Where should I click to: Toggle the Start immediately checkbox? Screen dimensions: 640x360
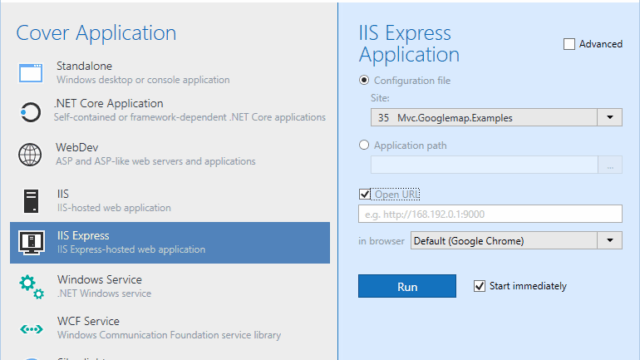click(x=480, y=286)
